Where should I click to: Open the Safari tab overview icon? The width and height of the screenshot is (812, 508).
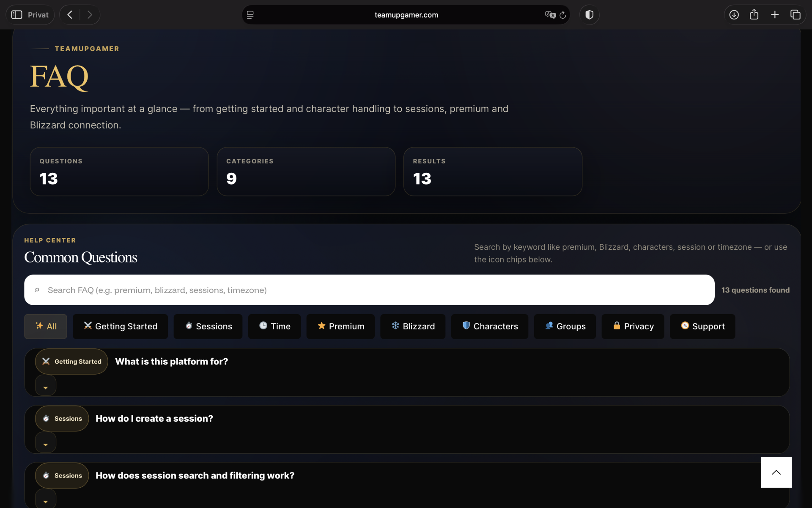[x=796, y=14]
